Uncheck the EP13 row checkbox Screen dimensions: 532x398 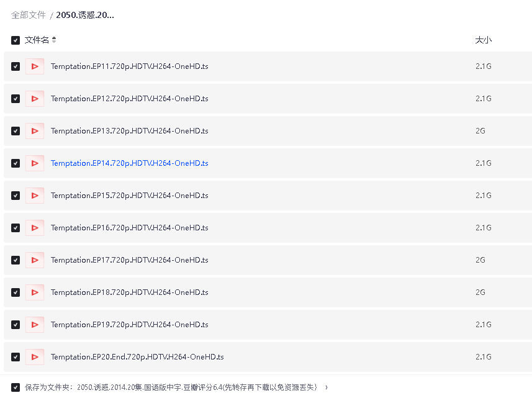(15, 130)
